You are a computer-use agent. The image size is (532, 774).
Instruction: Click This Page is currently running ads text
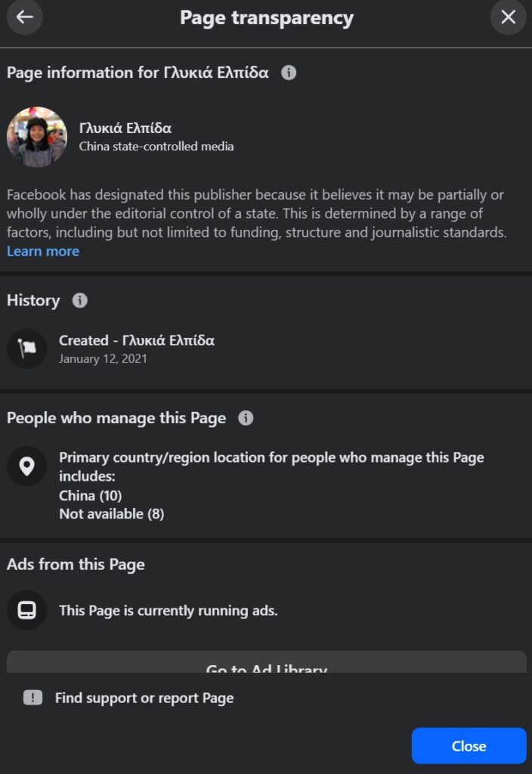(169, 610)
